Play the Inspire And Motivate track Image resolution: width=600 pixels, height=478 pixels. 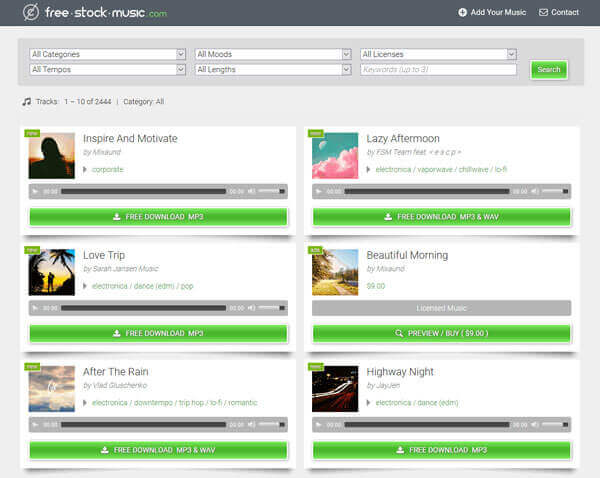pyautogui.click(x=35, y=191)
